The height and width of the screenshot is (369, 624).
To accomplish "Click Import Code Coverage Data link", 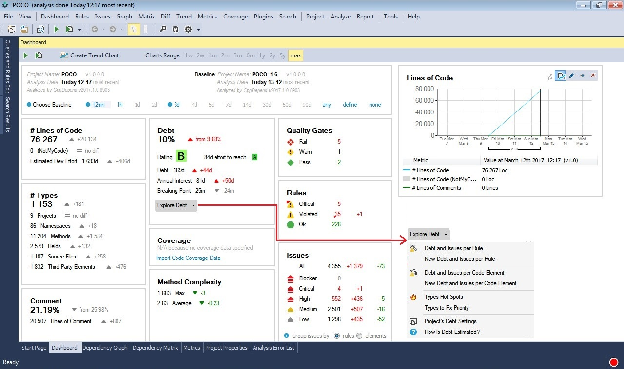I will point(189,258).
